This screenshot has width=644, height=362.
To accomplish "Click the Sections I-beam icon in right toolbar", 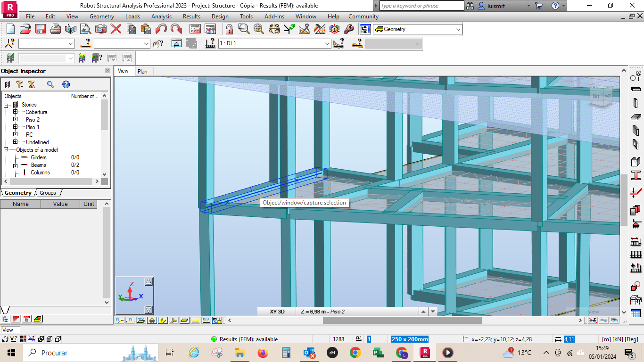I will point(636,175).
